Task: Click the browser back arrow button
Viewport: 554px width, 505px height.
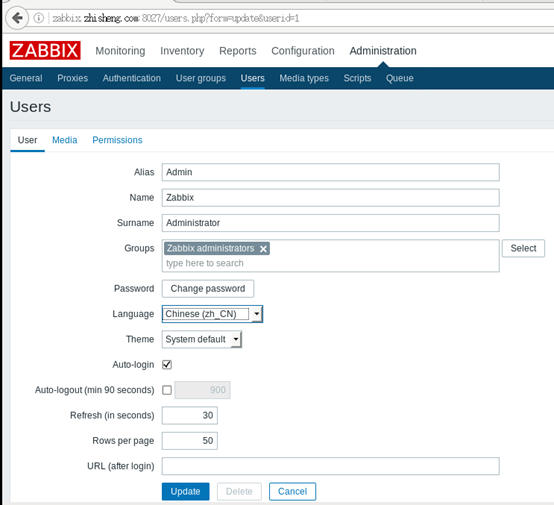Action: 17,18
